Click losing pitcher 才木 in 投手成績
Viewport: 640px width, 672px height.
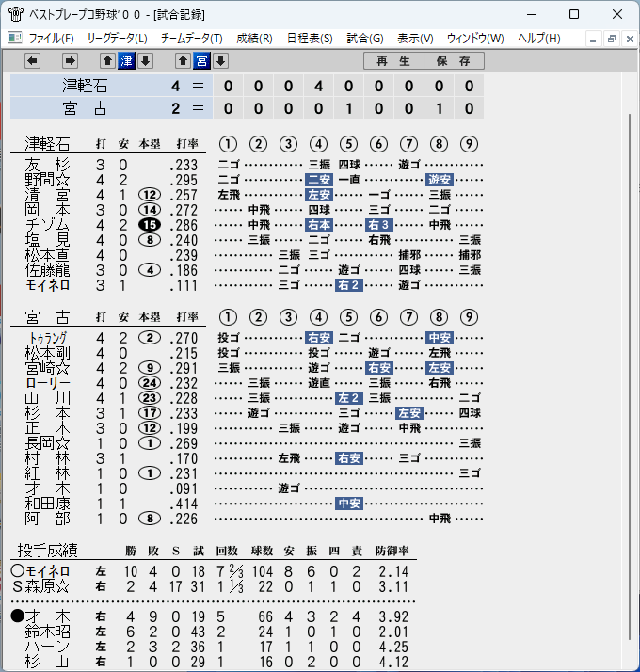pos(47,616)
